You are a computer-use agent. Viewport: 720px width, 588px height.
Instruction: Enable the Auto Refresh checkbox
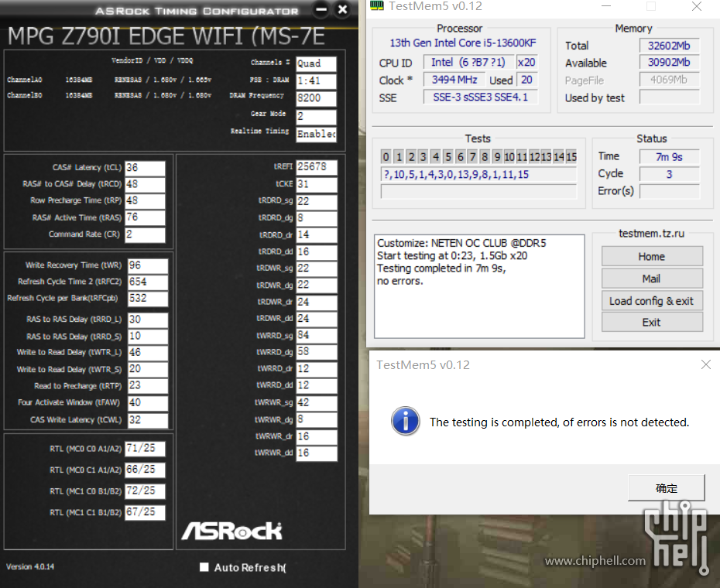pos(204,567)
